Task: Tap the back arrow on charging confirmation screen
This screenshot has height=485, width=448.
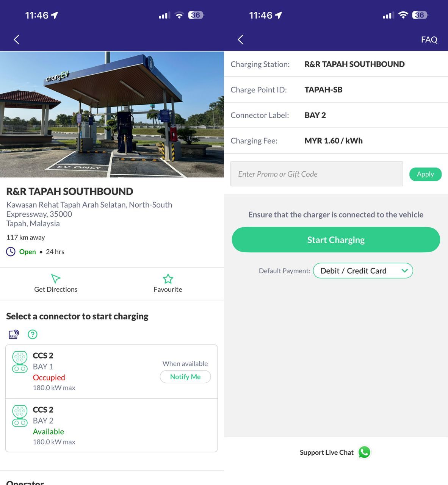Action: tap(240, 39)
